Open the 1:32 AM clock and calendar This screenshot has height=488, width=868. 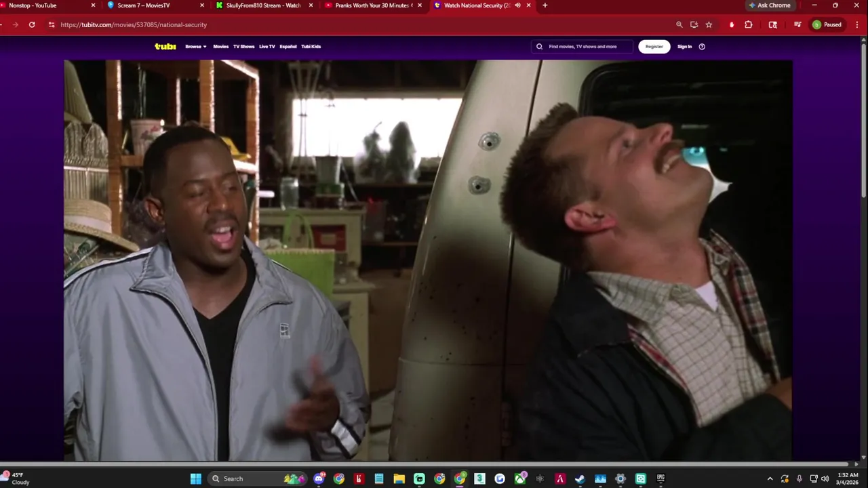click(x=848, y=479)
